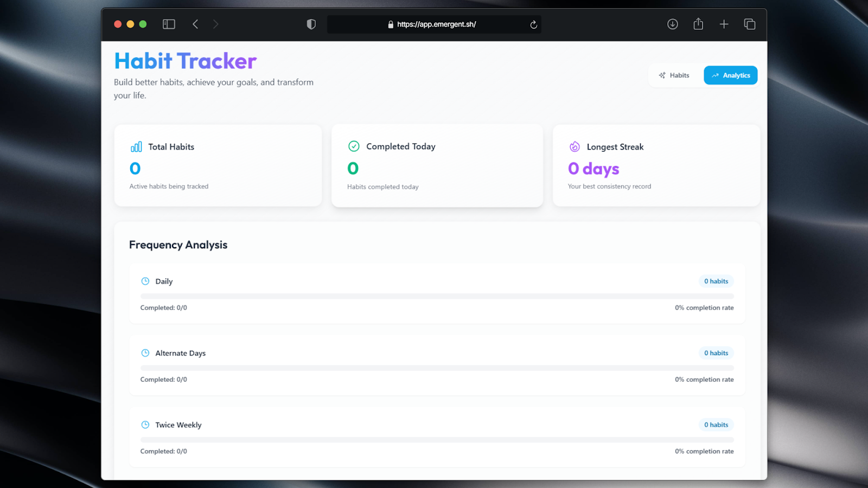Click 'Your best consistency record' text
868x488 pixels.
click(609, 187)
